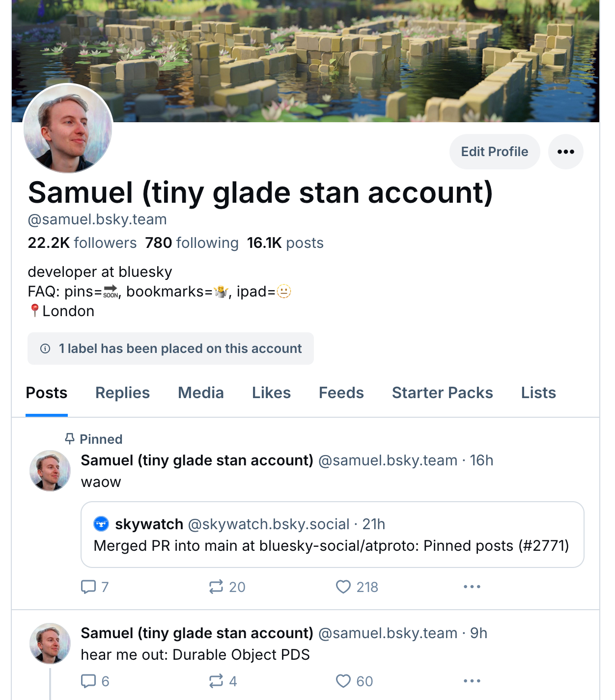Repost the pinned "waow" post
The height and width of the screenshot is (700, 615).
point(216,587)
